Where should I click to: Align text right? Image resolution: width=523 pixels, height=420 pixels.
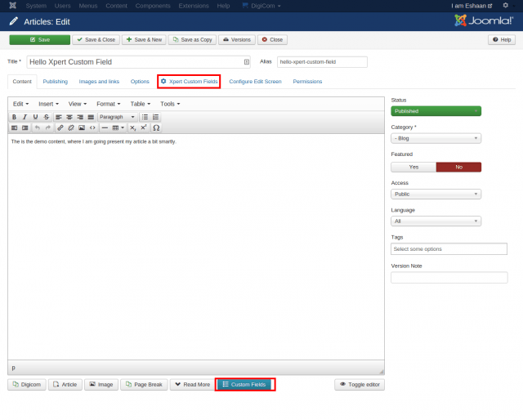click(x=80, y=117)
